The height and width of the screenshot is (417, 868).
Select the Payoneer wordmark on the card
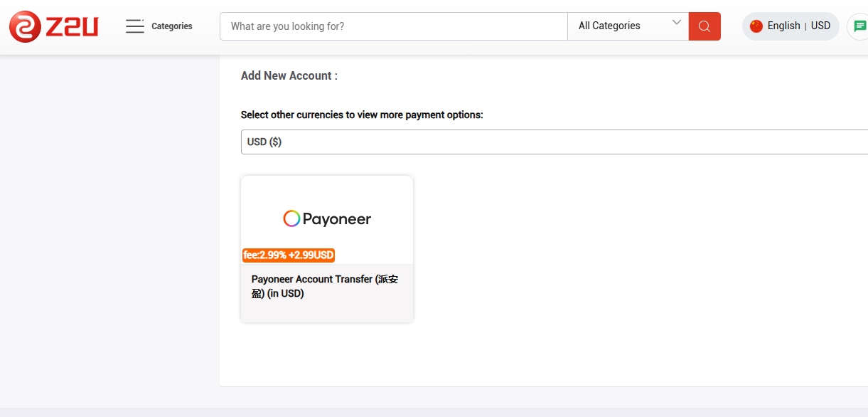click(x=337, y=219)
